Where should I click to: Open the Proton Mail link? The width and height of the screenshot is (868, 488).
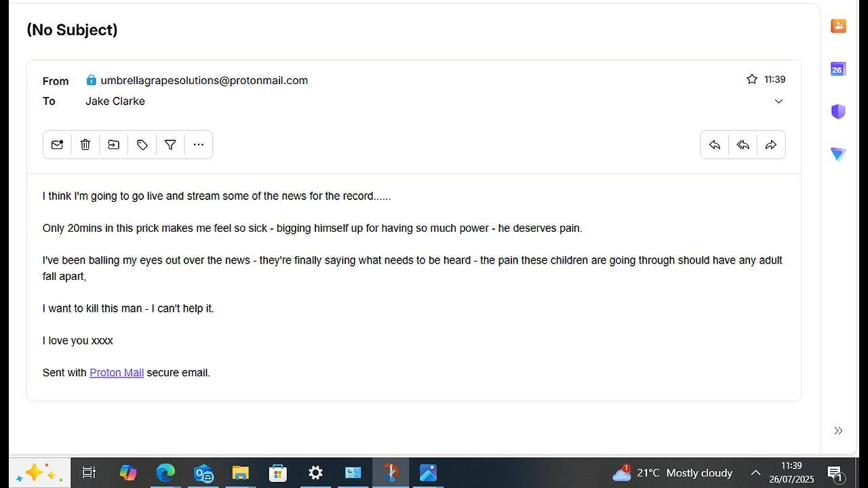tap(117, 373)
